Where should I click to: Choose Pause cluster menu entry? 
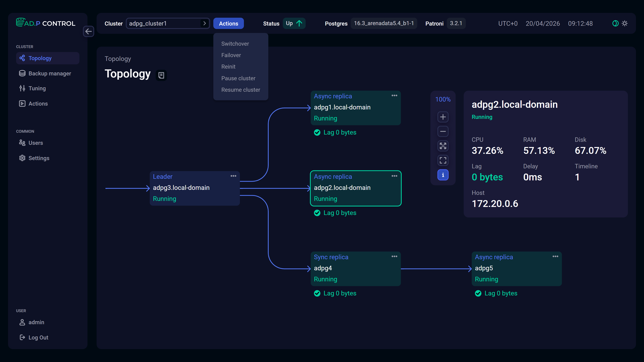click(x=238, y=78)
